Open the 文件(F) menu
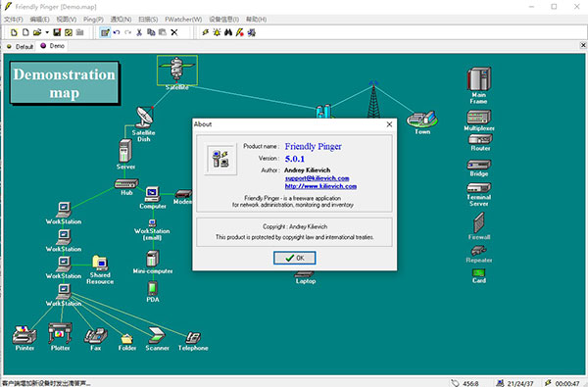Image resolution: width=588 pixels, height=387 pixels. (14, 20)
